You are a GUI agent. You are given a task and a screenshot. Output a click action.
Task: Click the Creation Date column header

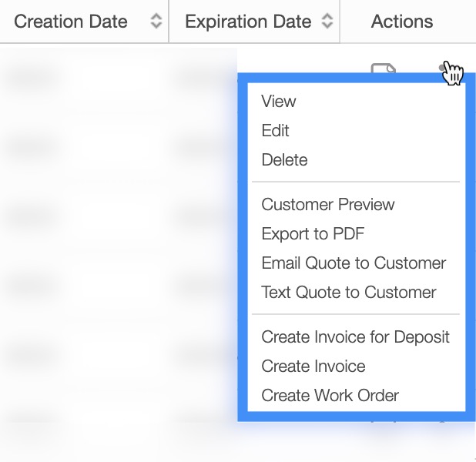click(71, 22)
